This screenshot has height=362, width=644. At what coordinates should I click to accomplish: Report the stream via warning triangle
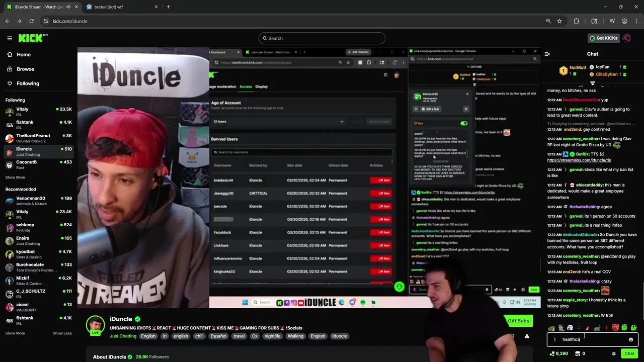pos(527,336)
